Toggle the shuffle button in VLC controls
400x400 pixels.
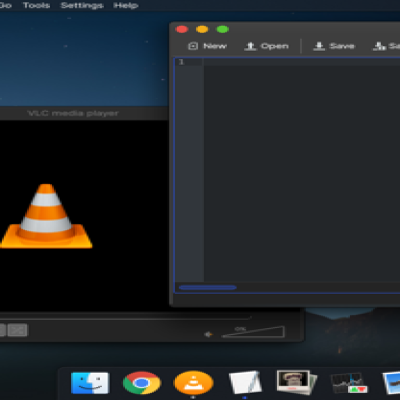[18, 330]
